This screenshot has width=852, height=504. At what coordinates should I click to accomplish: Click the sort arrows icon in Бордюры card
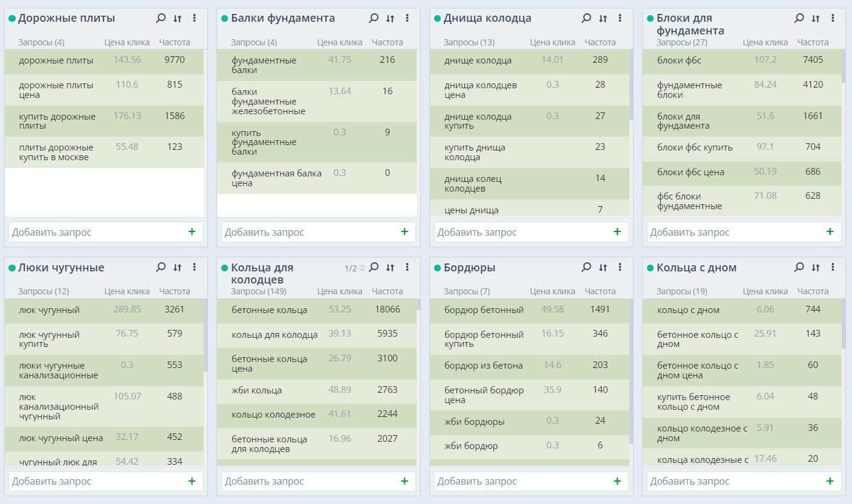[x=603, y=267]
